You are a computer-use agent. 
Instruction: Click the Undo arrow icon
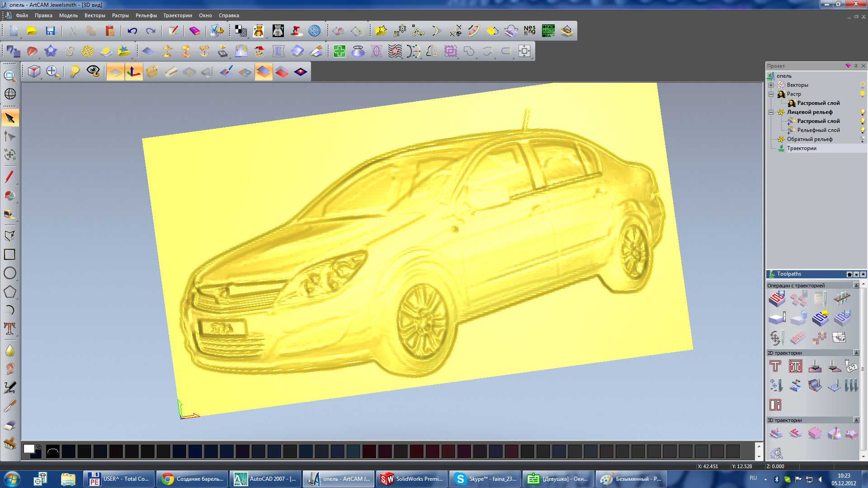point(132,31)
